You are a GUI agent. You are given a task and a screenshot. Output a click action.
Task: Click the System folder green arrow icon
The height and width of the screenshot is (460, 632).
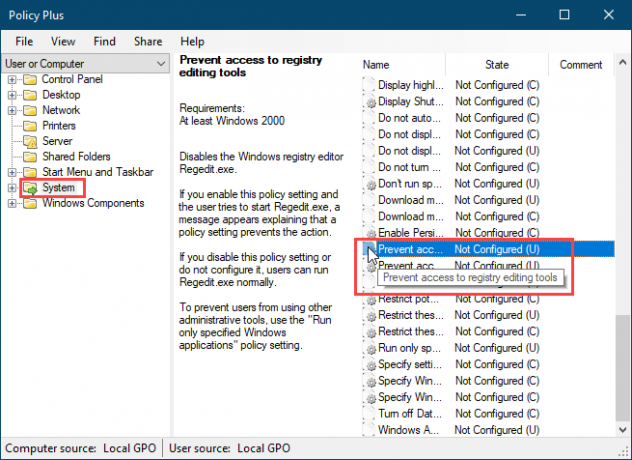coord(30,188)
